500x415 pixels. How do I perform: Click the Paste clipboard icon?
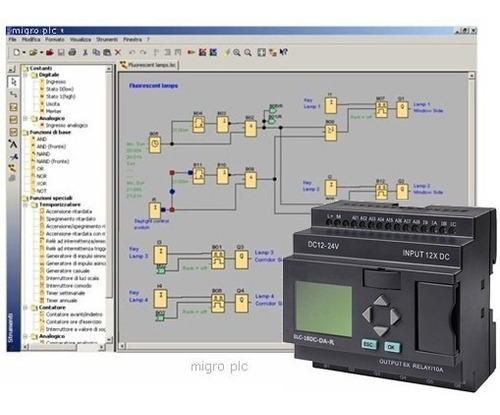[x=107, y=52]
